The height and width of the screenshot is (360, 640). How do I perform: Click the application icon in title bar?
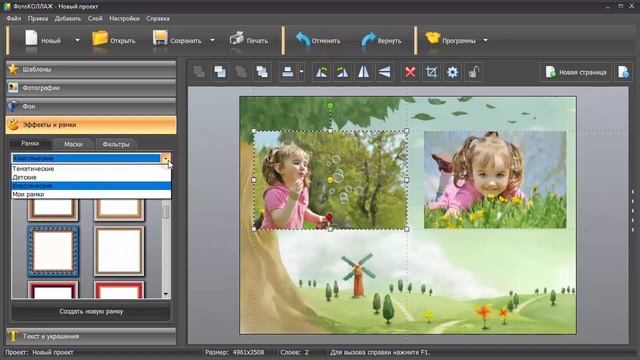[x=7, y=6]
